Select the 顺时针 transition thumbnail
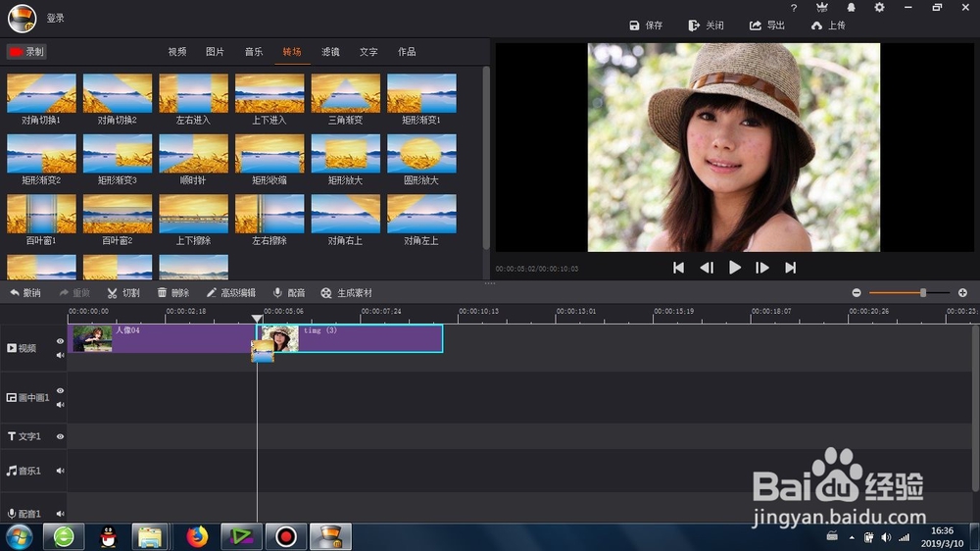Screen dimensions: 980x551 tap(194, 153)
